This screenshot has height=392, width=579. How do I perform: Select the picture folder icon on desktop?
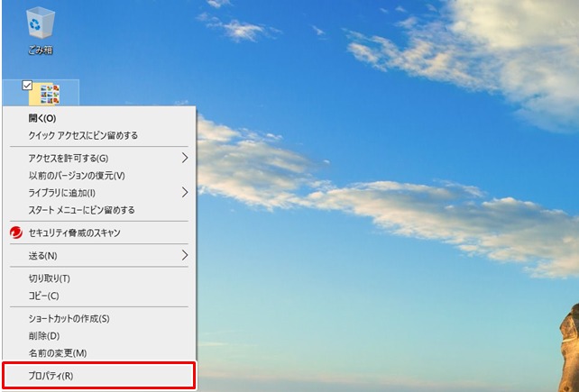(x=45, y=95)
